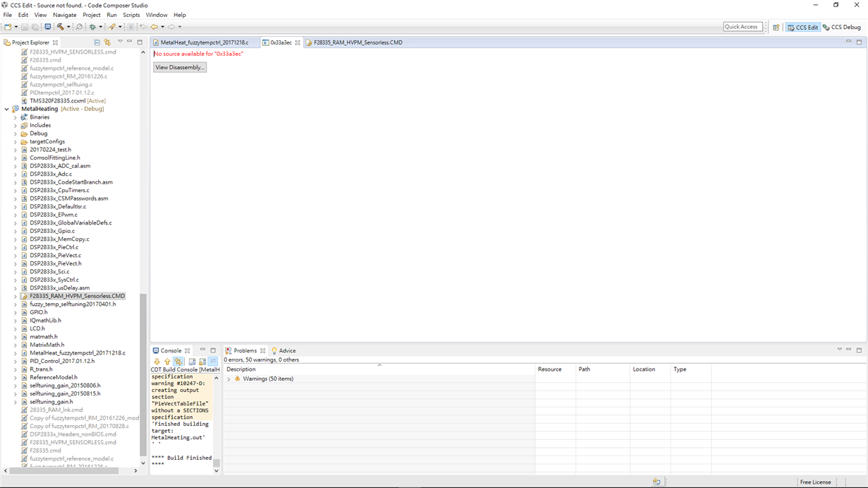Click the New toolbar icon
The height and width of the screenshot is (488, 868).
click(9, 26)
